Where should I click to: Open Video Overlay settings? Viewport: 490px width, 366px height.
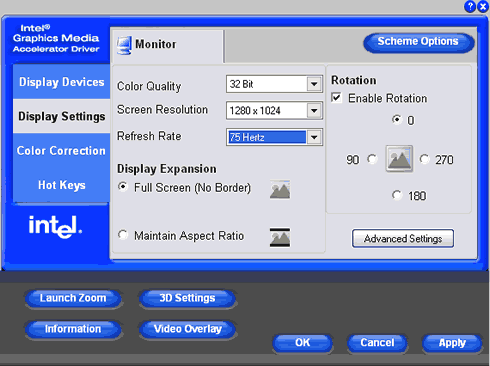tap(187, 329)
